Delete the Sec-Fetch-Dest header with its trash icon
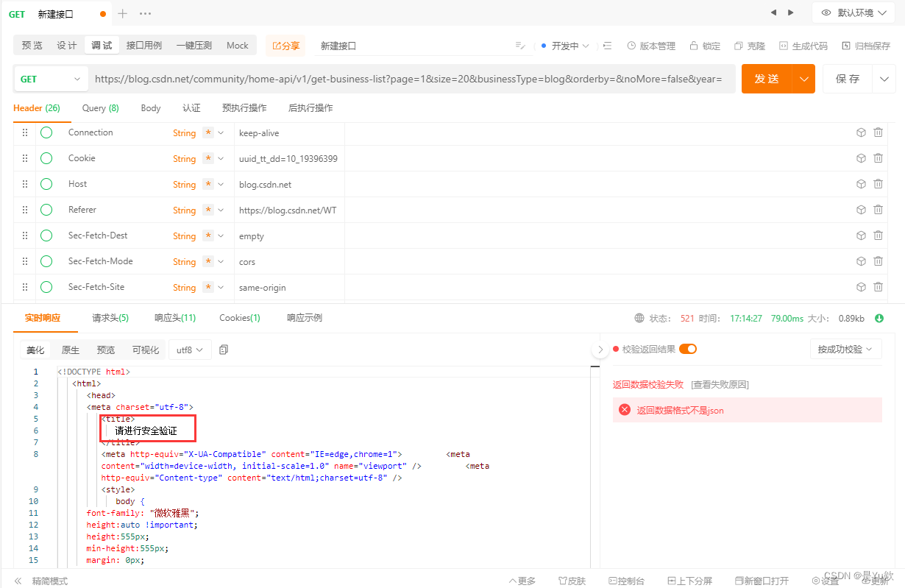This screenshot has height=588, width=905. tap(879, 235)
